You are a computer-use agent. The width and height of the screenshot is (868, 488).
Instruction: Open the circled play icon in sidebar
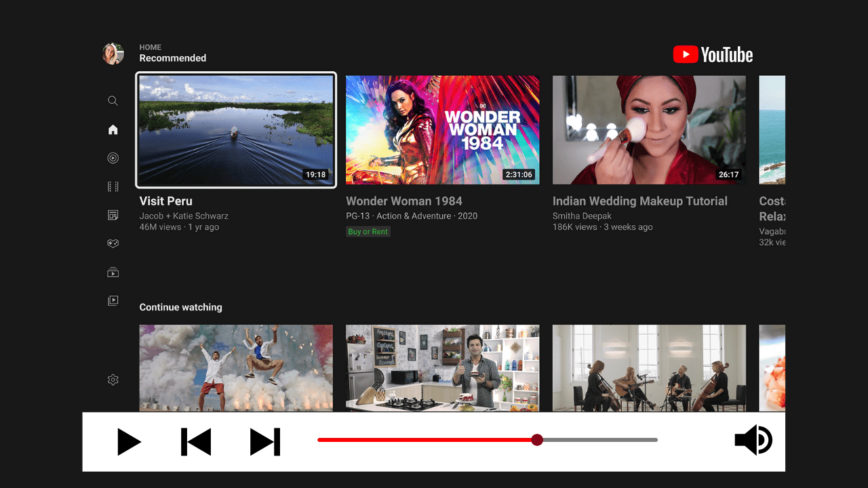[113, 158]
